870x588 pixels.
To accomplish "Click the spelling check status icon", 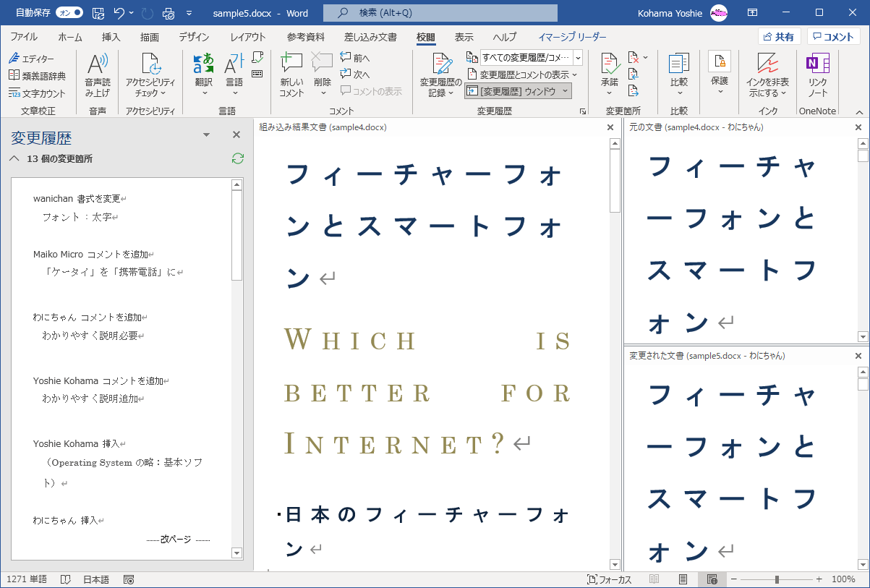I will [66, 579].
